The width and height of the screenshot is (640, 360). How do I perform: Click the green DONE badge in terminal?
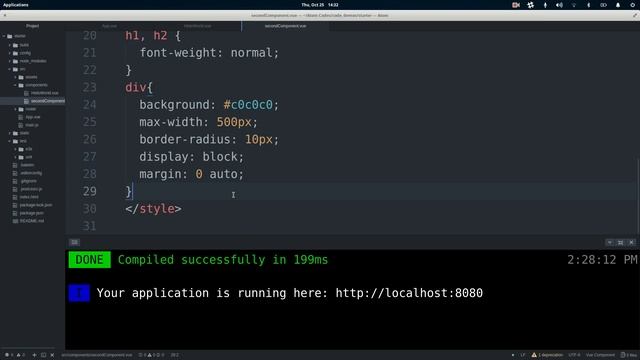tap(89, 260)
